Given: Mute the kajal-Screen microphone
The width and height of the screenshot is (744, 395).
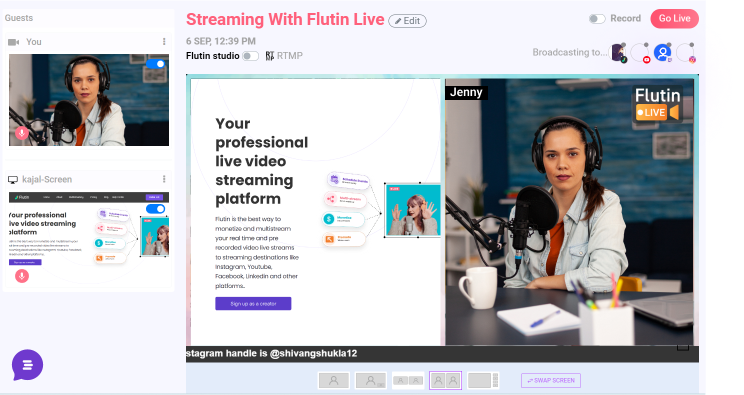Looking at the screenshot, I should coord(22,276).
